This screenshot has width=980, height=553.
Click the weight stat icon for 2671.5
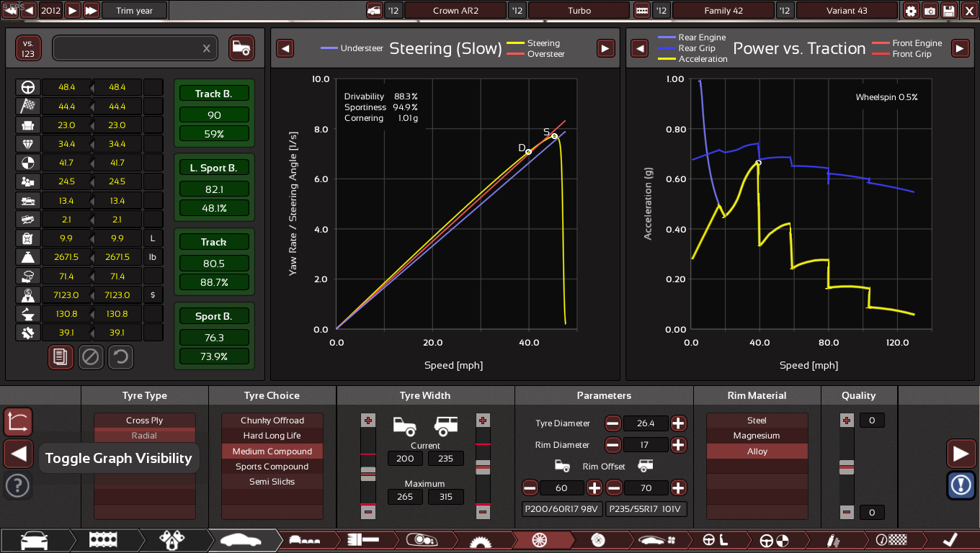(x=28, y=257)
